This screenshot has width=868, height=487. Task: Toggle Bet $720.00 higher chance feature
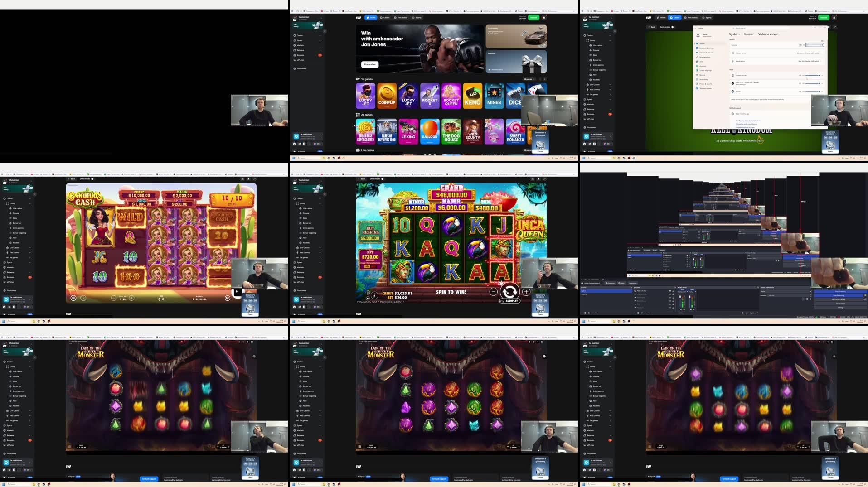[370, 259]
